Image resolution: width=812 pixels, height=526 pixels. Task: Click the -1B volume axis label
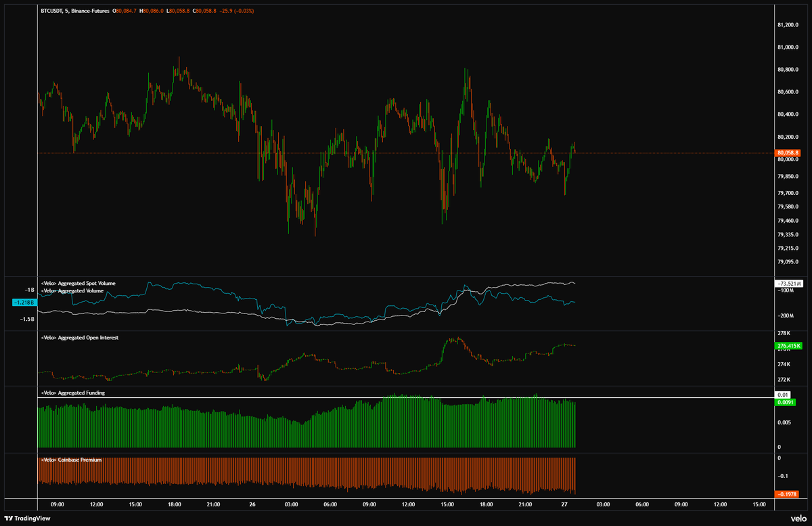click(30, 290)
